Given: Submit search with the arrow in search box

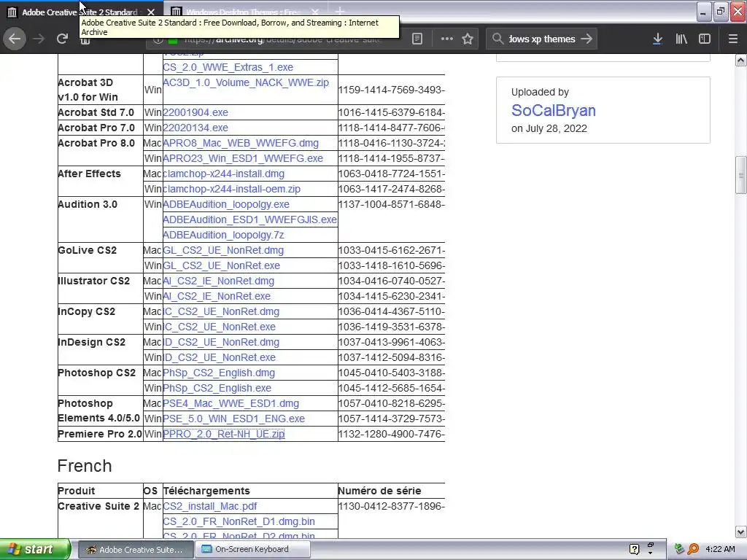Looking at the screenshot, I should click(587, 39).
